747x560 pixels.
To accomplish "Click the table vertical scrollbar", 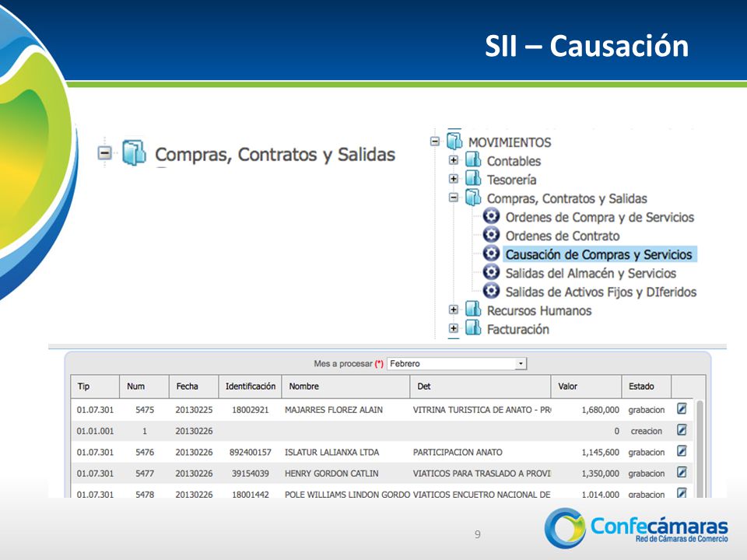I will click(700, 448).
